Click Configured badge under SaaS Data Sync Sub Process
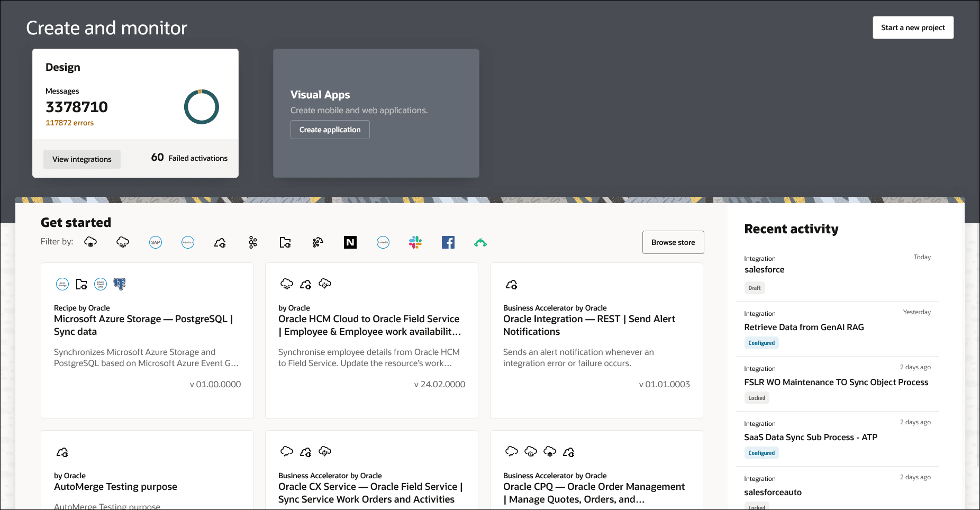Viewport: 980px width, 510px height. pyautogui.click(x=761, y=453)
